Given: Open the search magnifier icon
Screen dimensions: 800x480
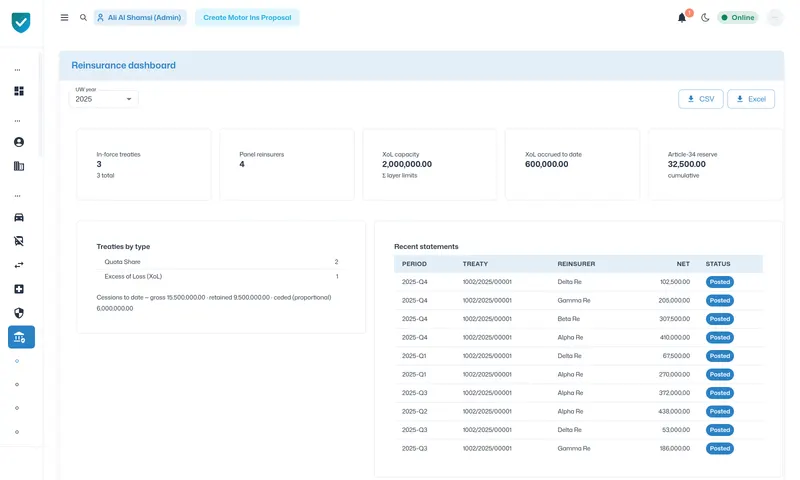Looking at the screenshot, I should (83, 17).
